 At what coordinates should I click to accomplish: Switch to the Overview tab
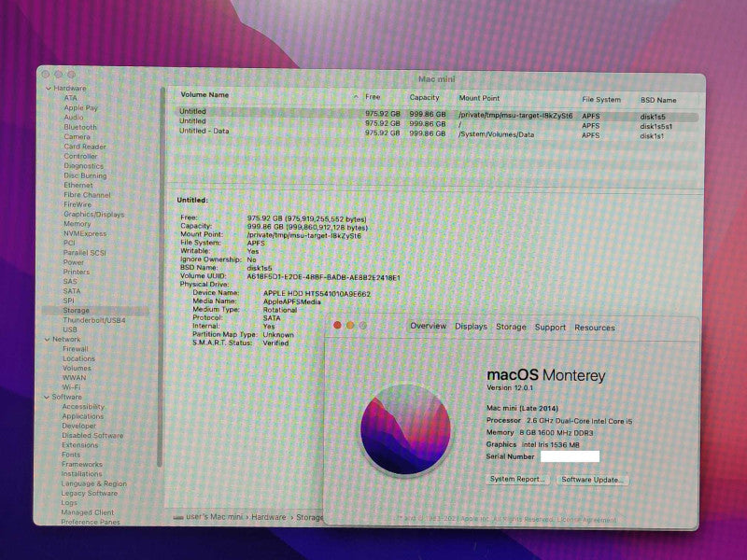pyautogui.click(x=429, y=326)
